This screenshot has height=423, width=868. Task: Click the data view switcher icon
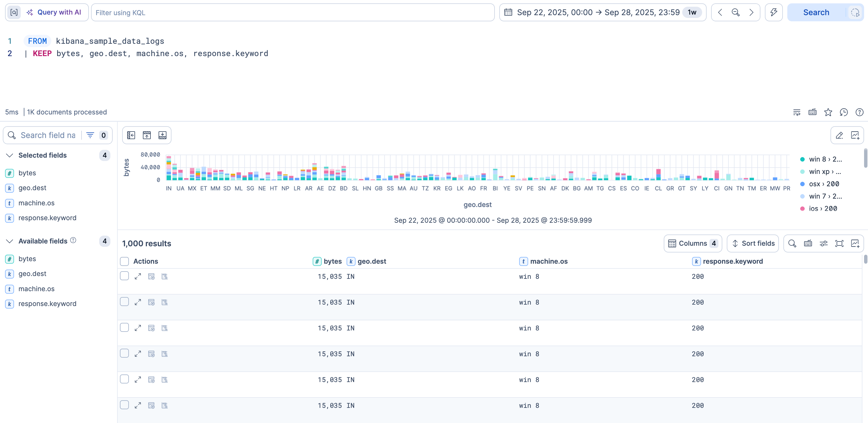[14, 12]
